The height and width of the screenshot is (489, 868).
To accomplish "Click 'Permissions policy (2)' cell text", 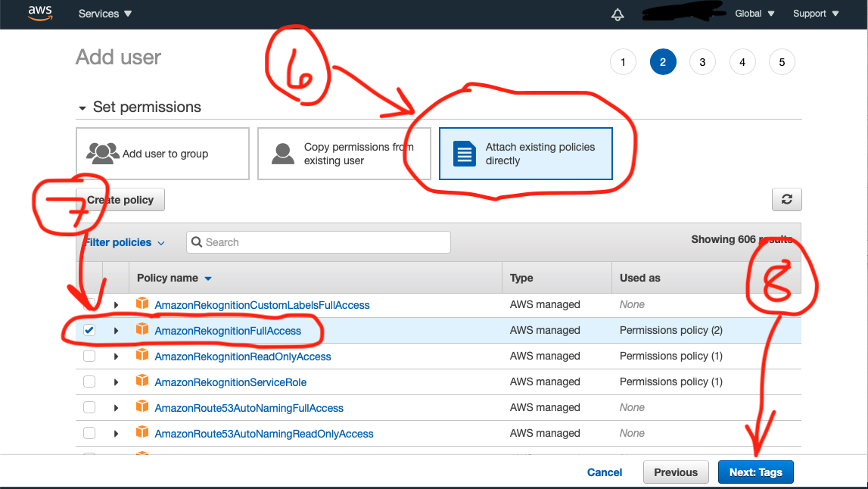I will 671,330.
